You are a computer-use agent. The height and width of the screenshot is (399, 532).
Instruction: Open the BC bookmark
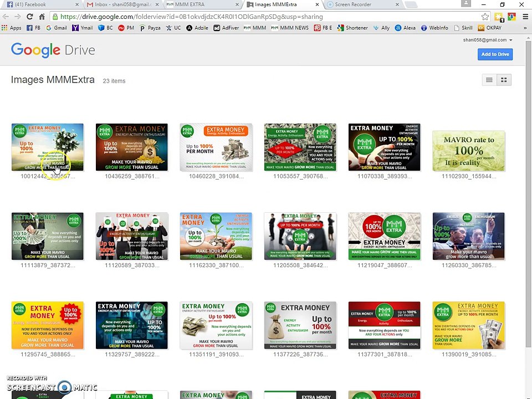(105, 28)
